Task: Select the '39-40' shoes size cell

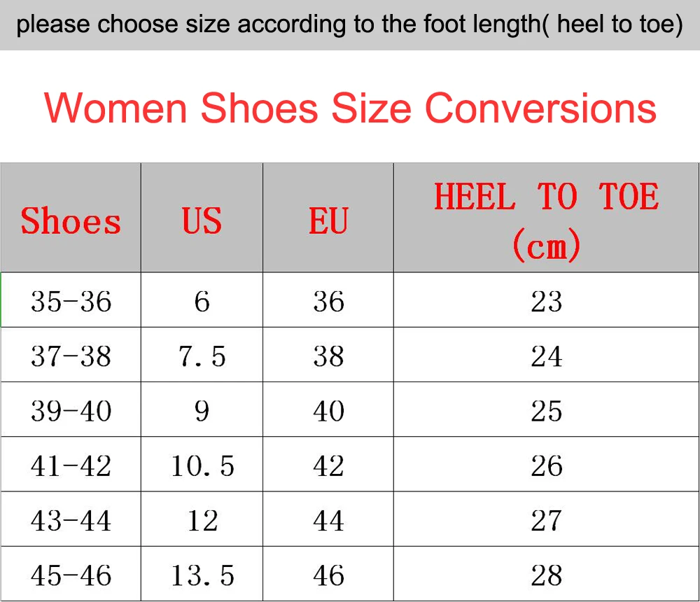Action: [71, 410]
